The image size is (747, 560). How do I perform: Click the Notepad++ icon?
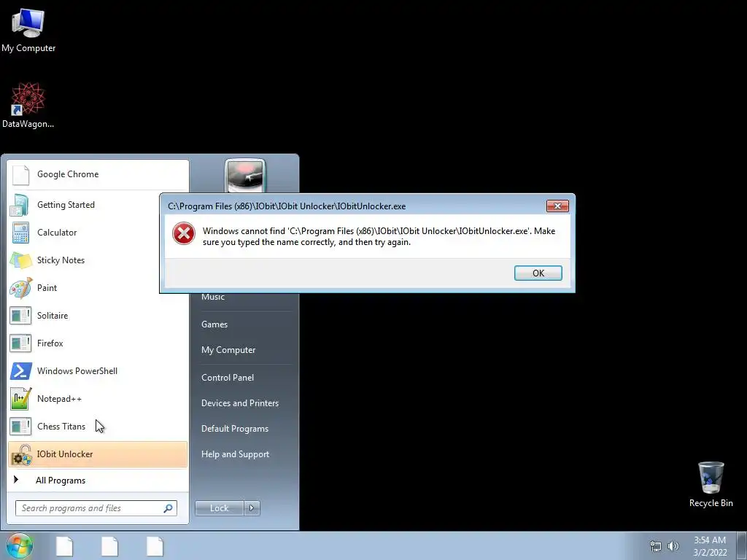pyautogui.click(x=20, y=399)
